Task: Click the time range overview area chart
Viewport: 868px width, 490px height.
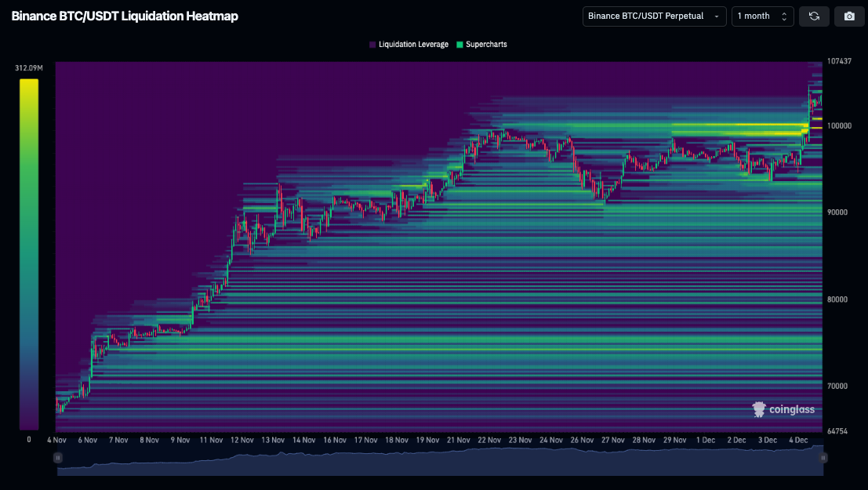Action: (x=440, y=461)
